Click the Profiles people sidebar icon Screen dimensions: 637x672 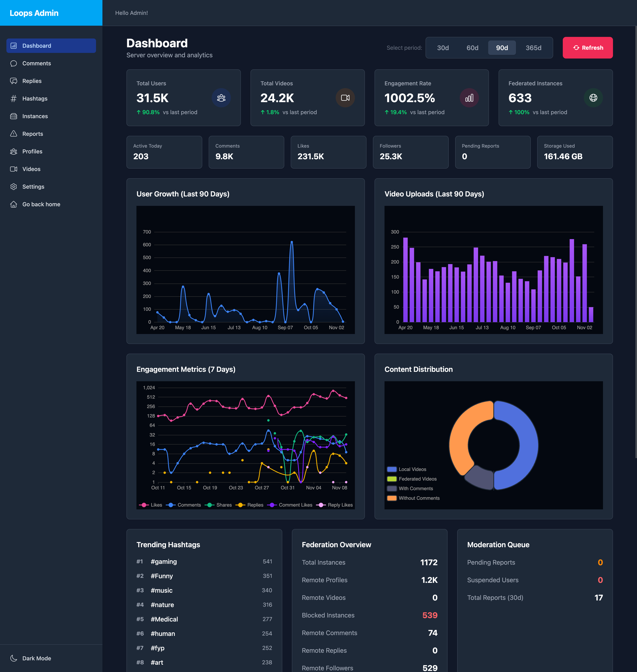tap(14, 152)
